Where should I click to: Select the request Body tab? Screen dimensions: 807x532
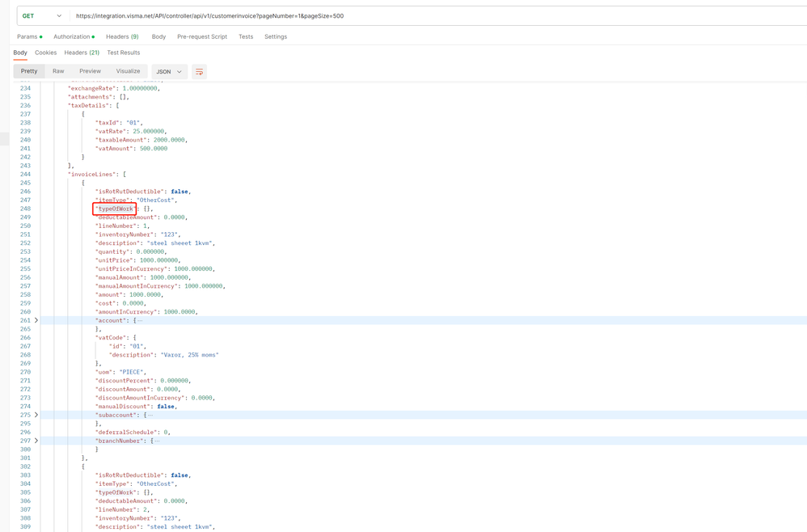click(x=159, y=36)
